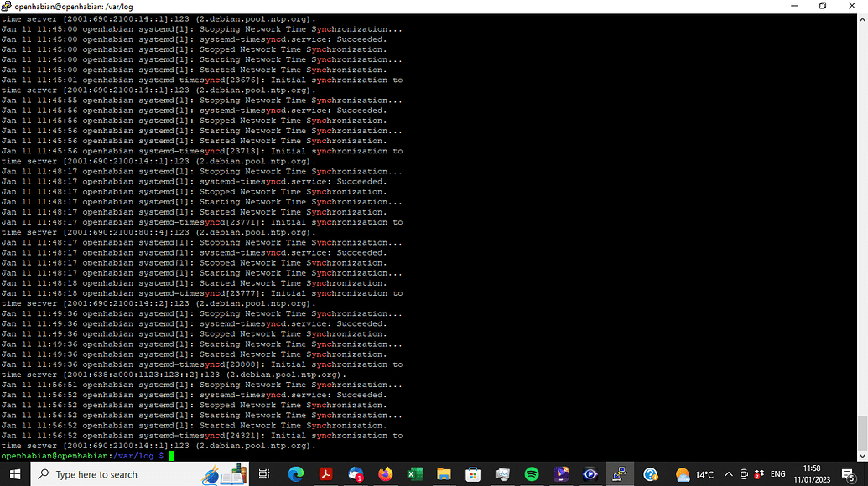This screenshot has height=486, width=868.
Task: Launch Microsoft Edge from the taskbar
Action: click(297, 473)
